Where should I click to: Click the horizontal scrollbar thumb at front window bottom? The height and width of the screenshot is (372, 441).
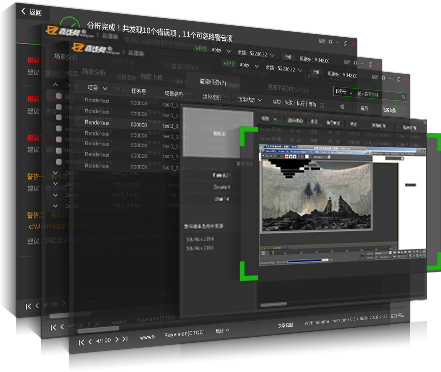98,330
